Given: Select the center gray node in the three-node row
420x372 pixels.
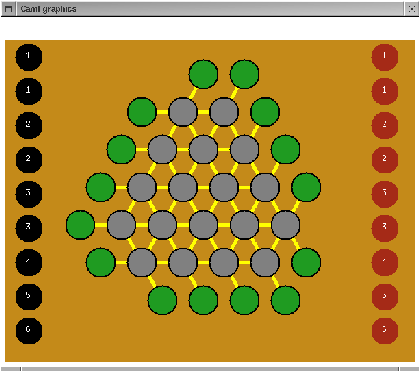Looking at the screenshot, I should [203, 149].
